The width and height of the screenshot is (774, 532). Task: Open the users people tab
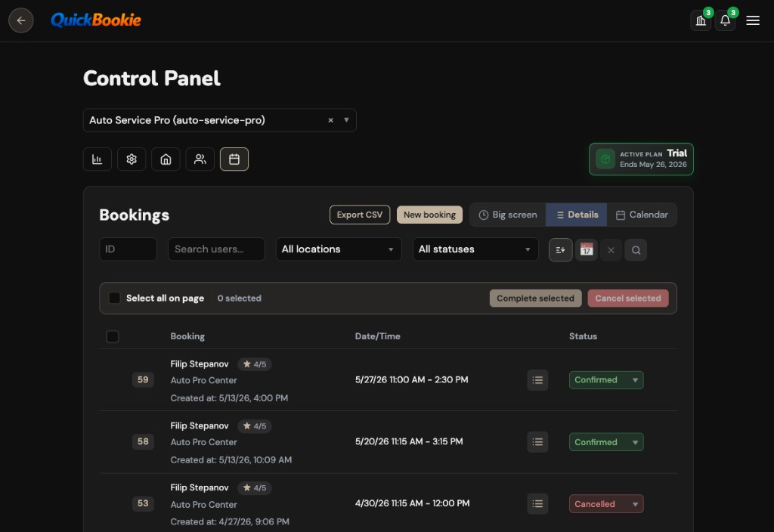[x=200, y=159]
